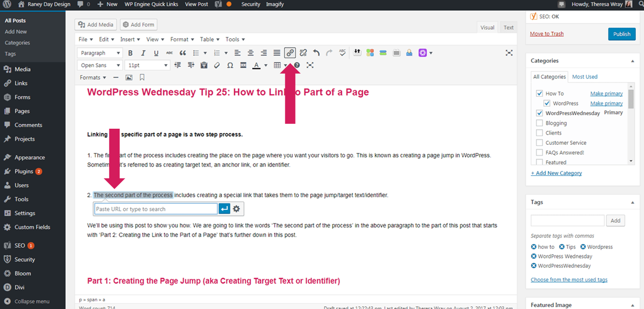Insert a special character (omega icon)
The width and height of the screenshot is (644, 309).
(230, 65)
